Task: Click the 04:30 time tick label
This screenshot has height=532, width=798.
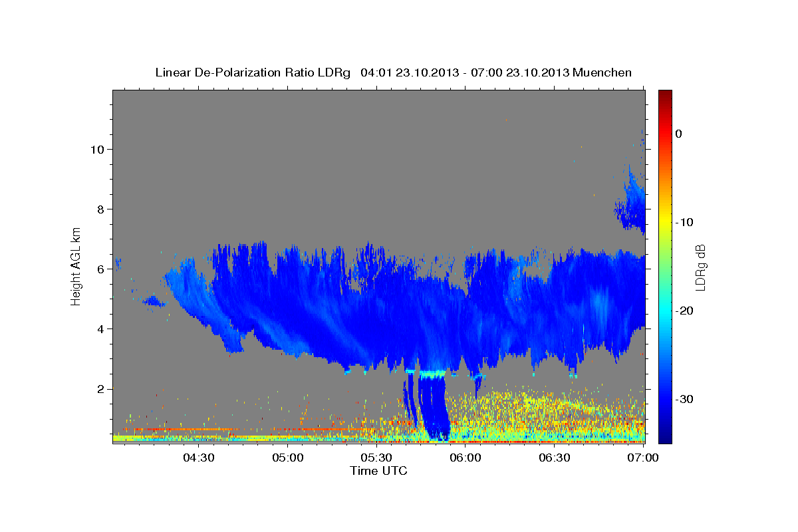Action: click(199, 458)
